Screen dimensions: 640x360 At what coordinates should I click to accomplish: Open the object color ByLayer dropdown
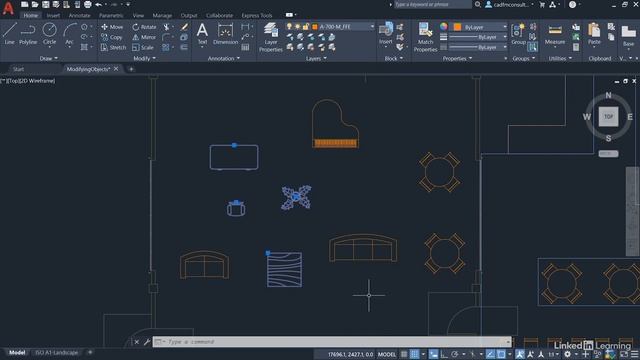click(480, 27)
